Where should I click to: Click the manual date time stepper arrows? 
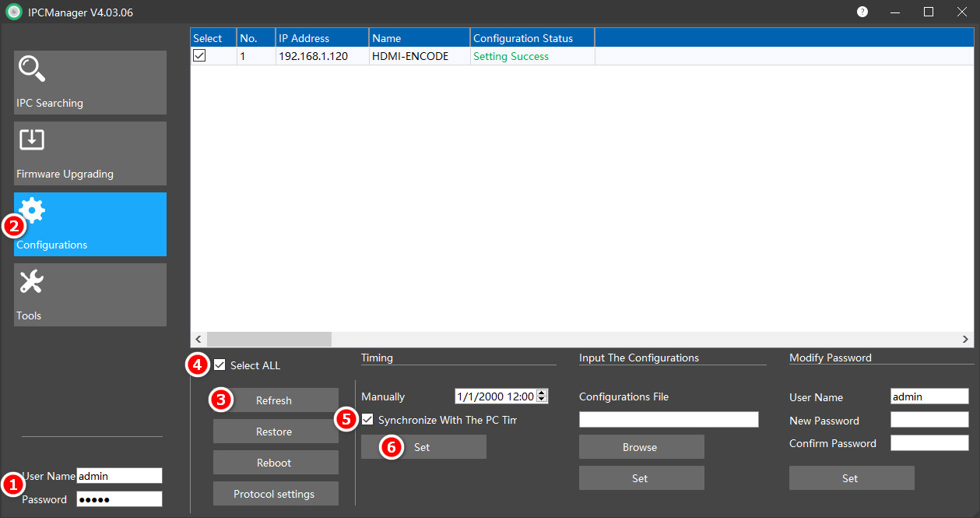click(x=543, y=396)
